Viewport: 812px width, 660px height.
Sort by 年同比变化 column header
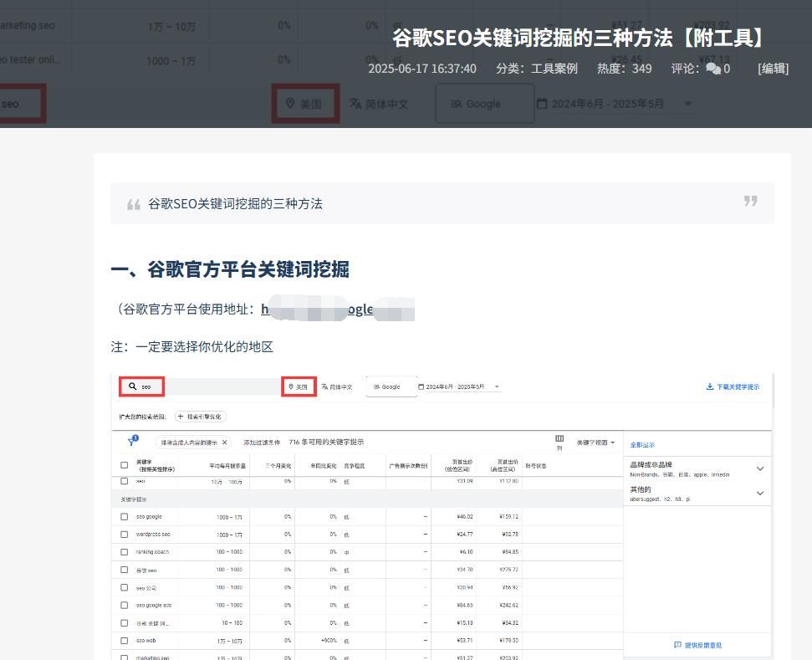323,466
